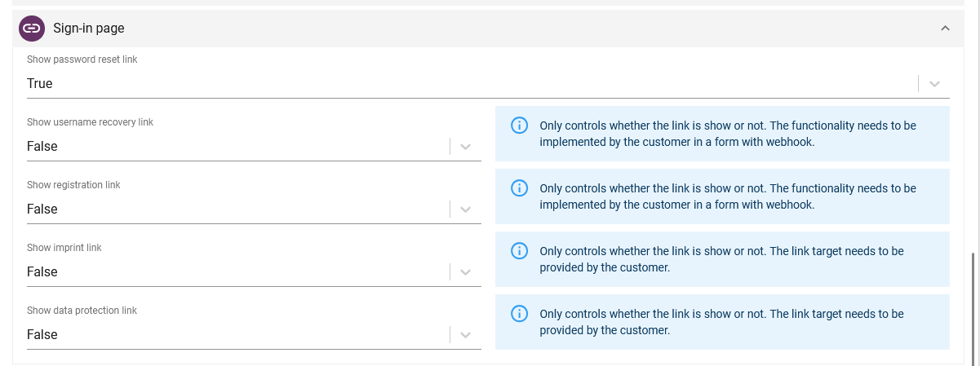Viewport: 980px width, 366px height.
Task: Click the True value for password reset link
Action: [40, 84]
